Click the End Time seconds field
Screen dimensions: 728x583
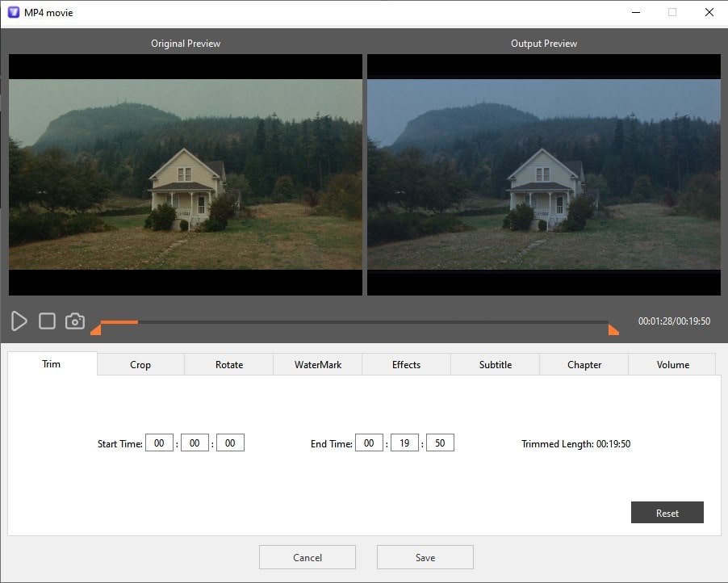[x=440, y=442]
